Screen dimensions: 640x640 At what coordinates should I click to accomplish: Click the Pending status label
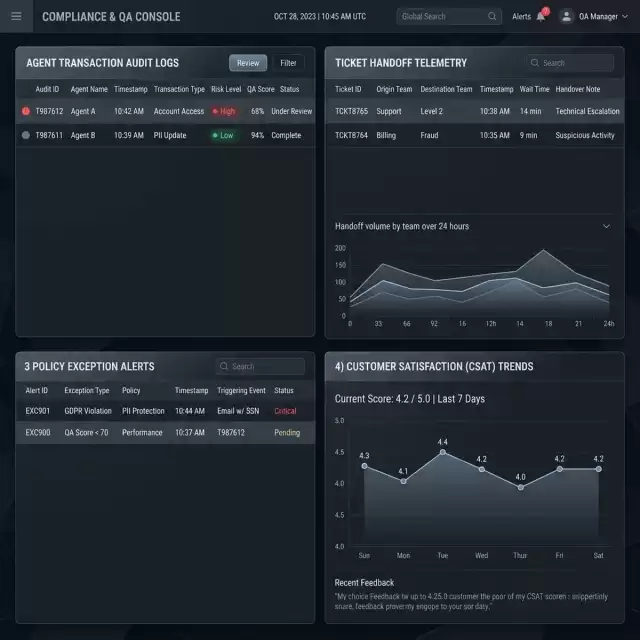pyautogui.click(x=287, y=433)
